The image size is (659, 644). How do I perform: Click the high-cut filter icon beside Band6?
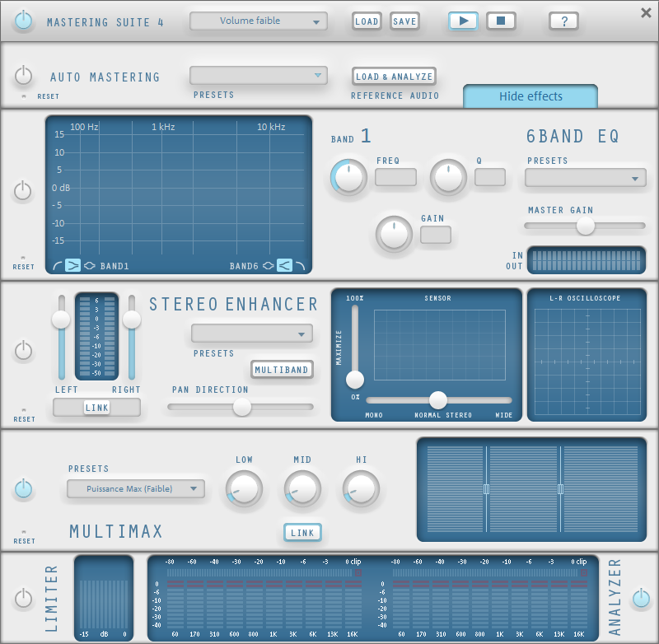[301, 265]
